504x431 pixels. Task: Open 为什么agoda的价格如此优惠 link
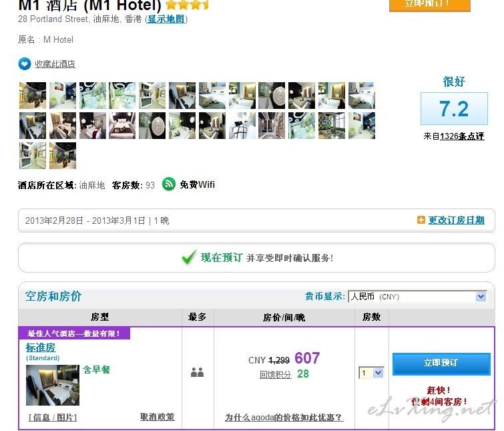point(284,417)
